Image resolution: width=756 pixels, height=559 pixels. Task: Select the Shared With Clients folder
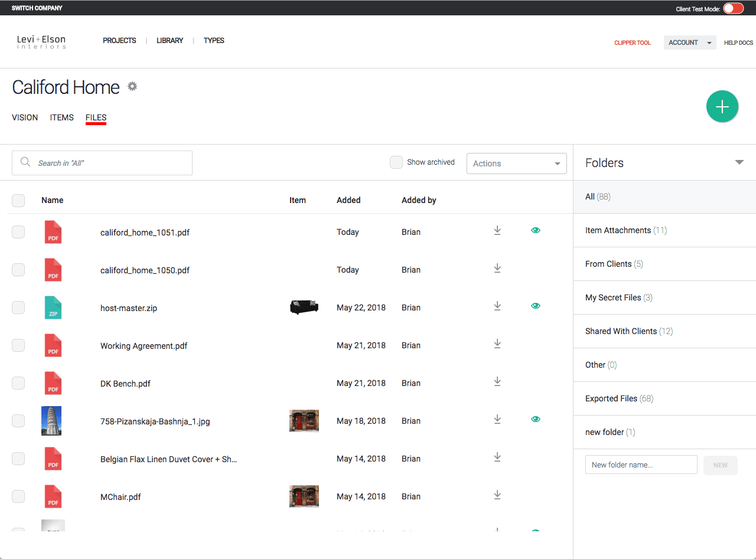[621, 331]
